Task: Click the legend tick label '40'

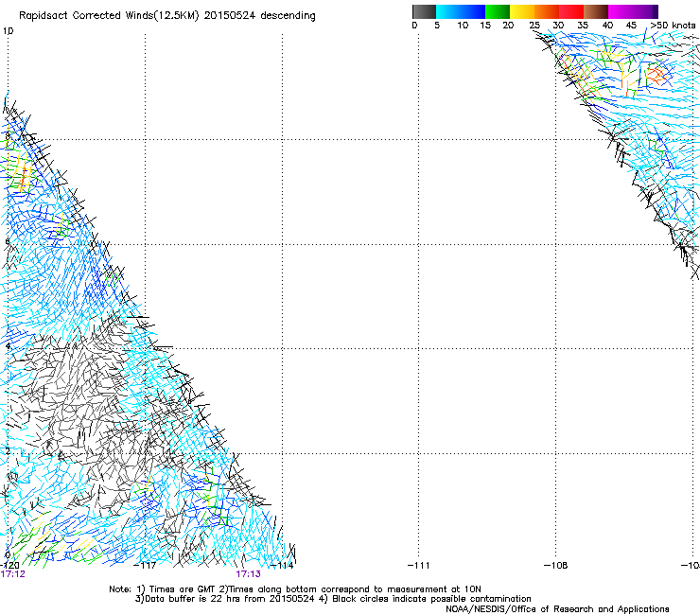Action: pyautogui.click(x=607, y=26)
